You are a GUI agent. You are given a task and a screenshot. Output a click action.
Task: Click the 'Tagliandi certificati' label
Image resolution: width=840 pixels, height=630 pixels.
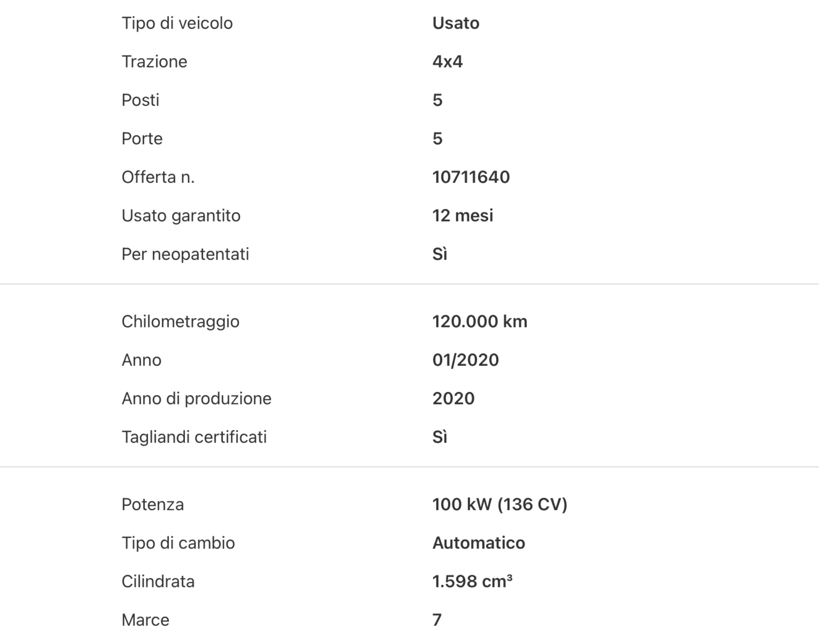[194, 437]
